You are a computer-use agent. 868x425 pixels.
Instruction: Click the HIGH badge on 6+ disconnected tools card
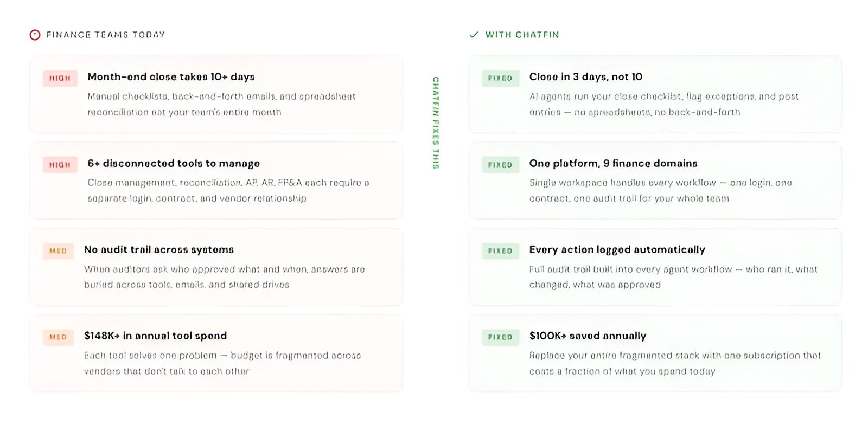[x=60, y=165]
